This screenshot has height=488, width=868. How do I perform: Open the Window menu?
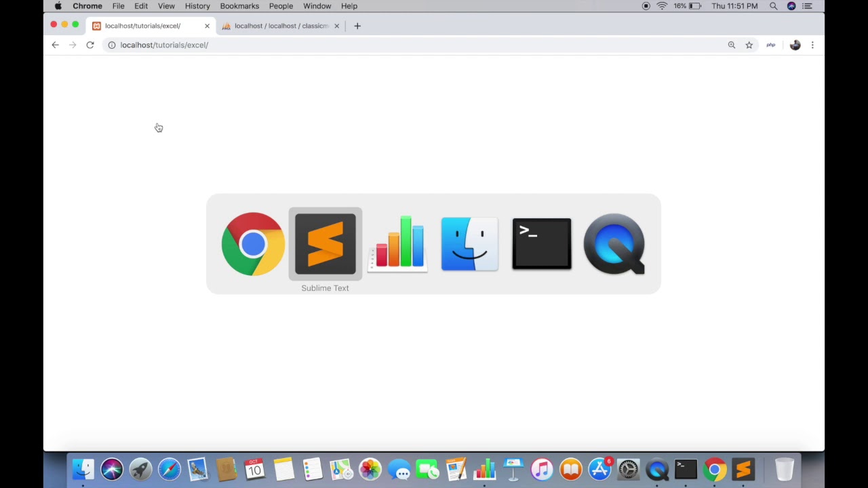[x=317, y=6]
